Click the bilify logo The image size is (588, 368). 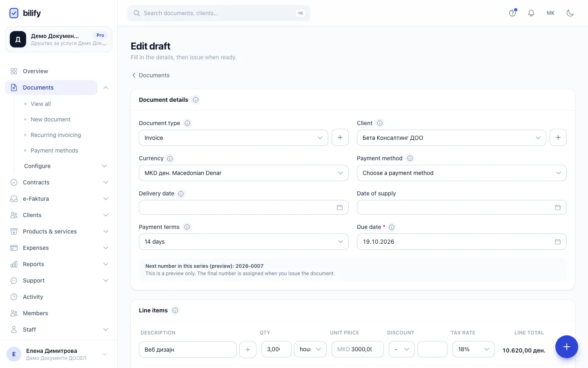(25, 13)
